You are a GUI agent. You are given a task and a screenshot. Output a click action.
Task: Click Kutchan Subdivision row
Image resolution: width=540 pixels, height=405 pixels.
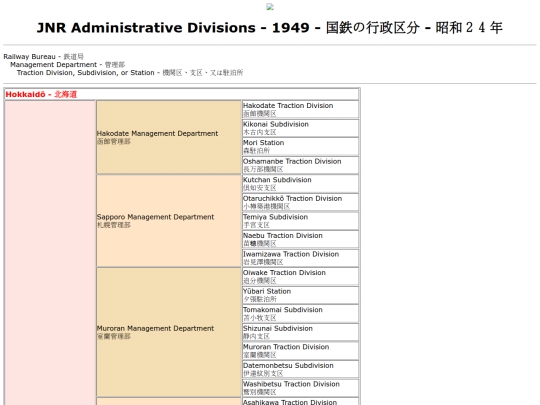pyautogui.click(x=300, y=184)
